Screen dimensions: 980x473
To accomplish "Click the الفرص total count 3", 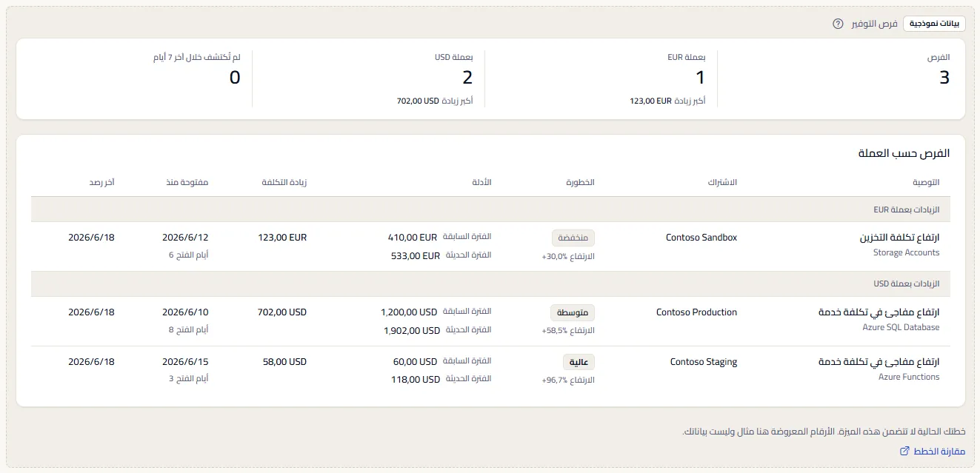I will 944,77.
